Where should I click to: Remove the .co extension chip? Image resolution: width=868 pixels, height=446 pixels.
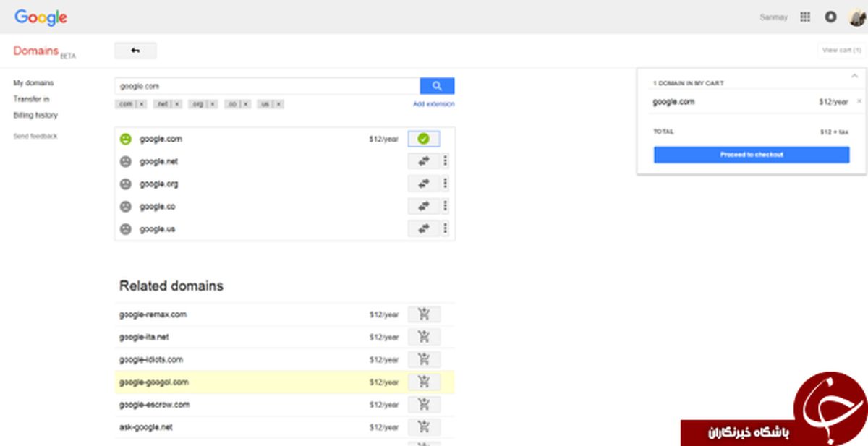click(x=245, y=104)
